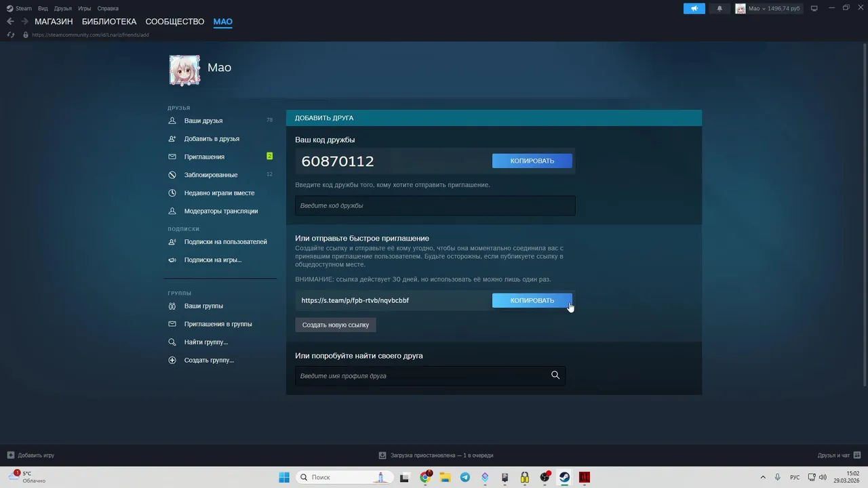Click Создать новую ссылку button
The image size is (868, 488).
[x=336, y=325]
